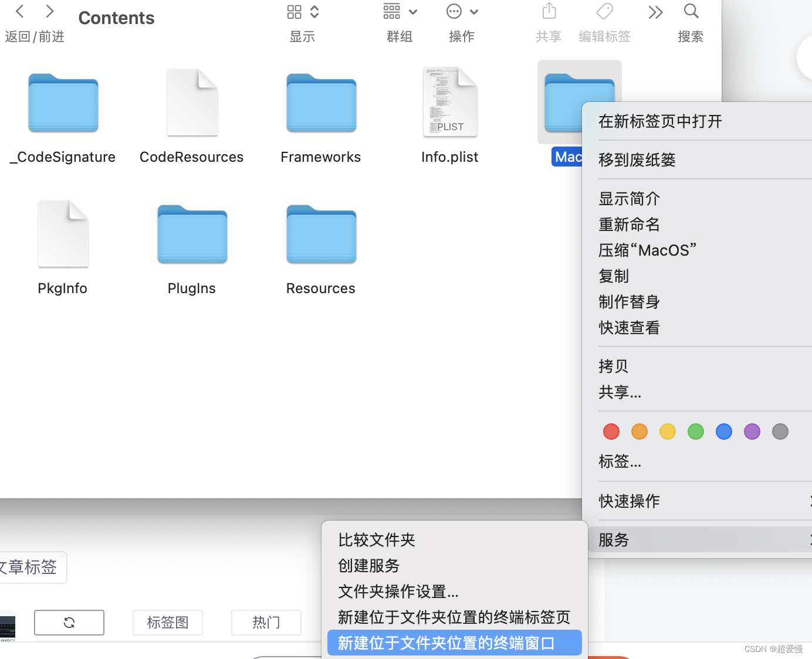Select 新建位于文件夹位置的终端窗口 from Services submenu
This screenshot has width=812, height=659.
pyautogui.click(x=446, y=643)
